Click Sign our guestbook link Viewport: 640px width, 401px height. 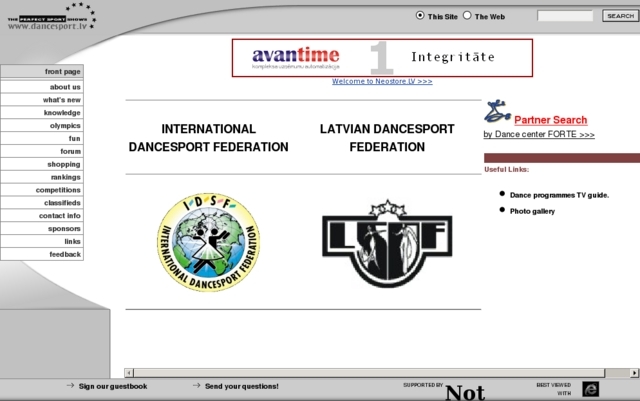click(113, 386)
